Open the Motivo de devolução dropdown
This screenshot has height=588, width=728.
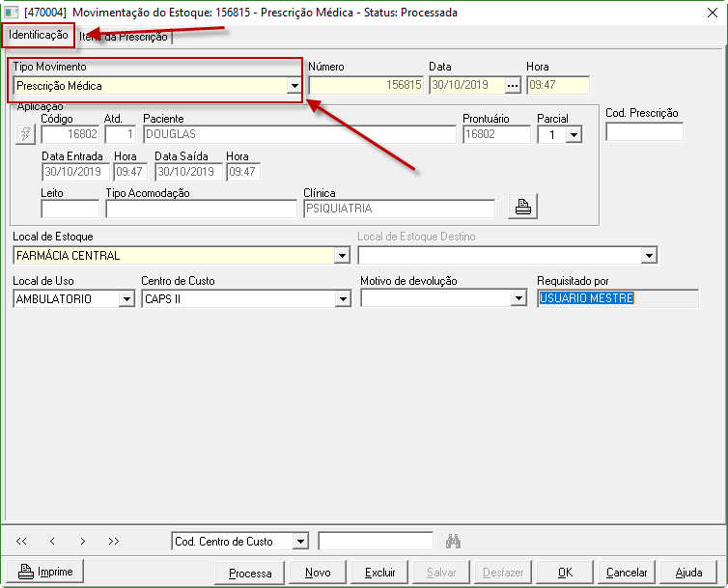point(518,298)
